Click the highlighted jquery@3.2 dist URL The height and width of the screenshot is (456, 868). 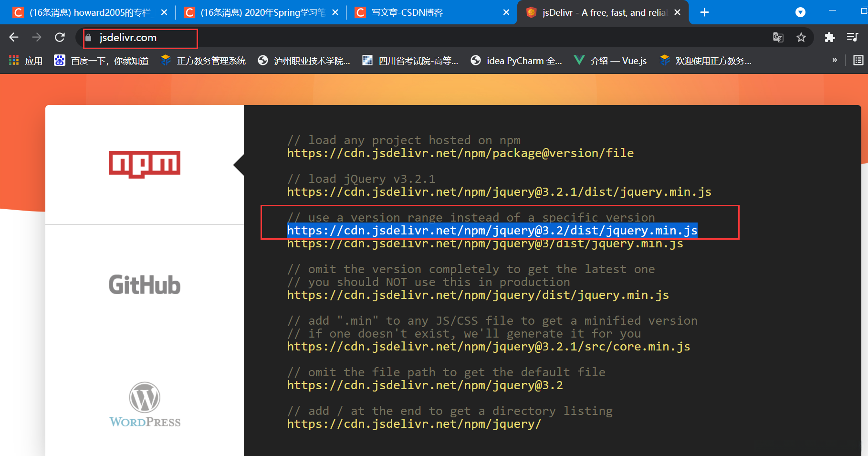(x=492, y=231)
